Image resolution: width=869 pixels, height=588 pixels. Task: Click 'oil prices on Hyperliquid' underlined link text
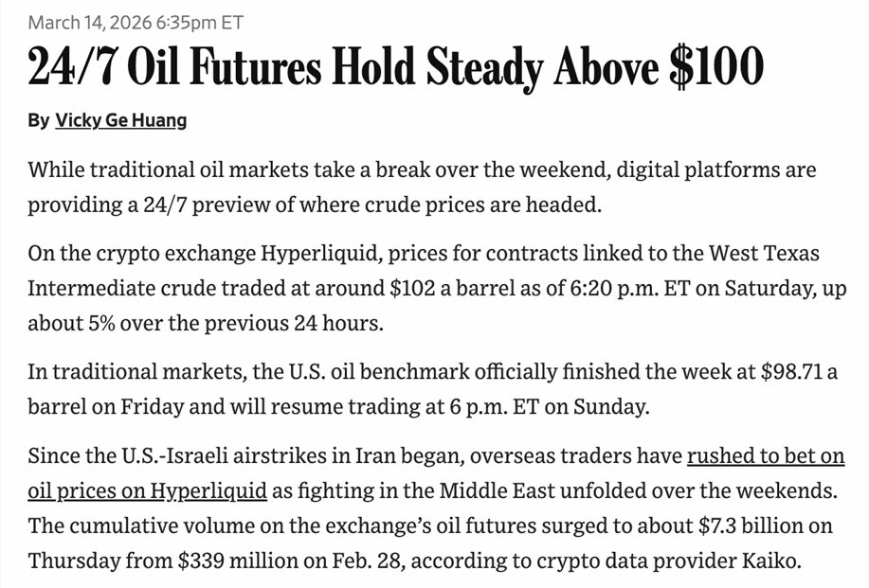[x=148, y=490]
